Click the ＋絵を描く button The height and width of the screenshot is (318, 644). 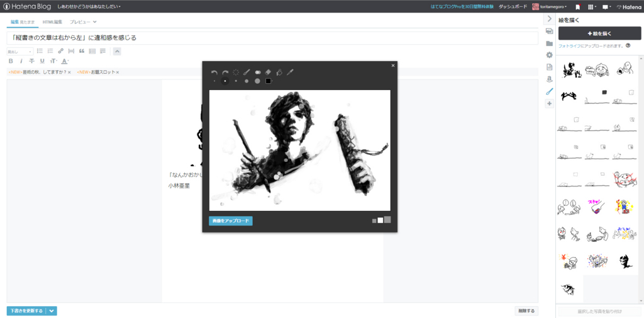click(x=599, y=33)
